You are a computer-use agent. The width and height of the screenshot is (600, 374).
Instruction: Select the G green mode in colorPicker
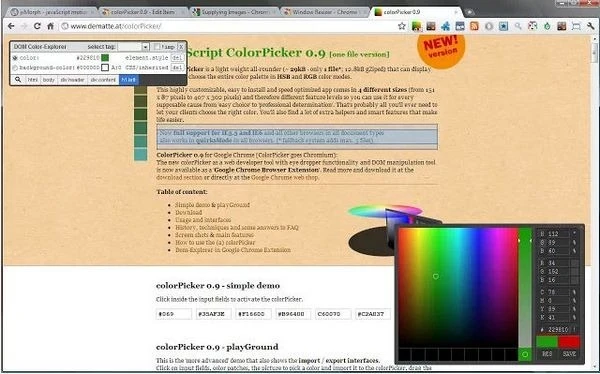(x=542, y=271)
